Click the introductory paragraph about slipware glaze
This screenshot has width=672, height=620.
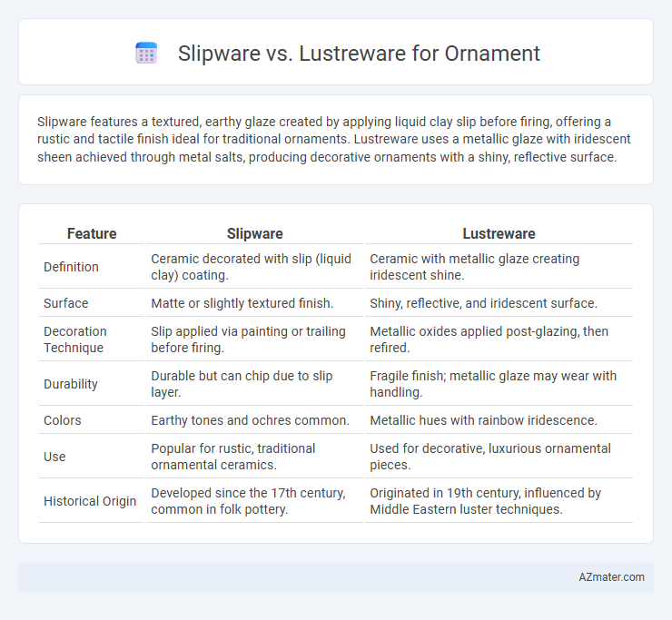(334, 139)
